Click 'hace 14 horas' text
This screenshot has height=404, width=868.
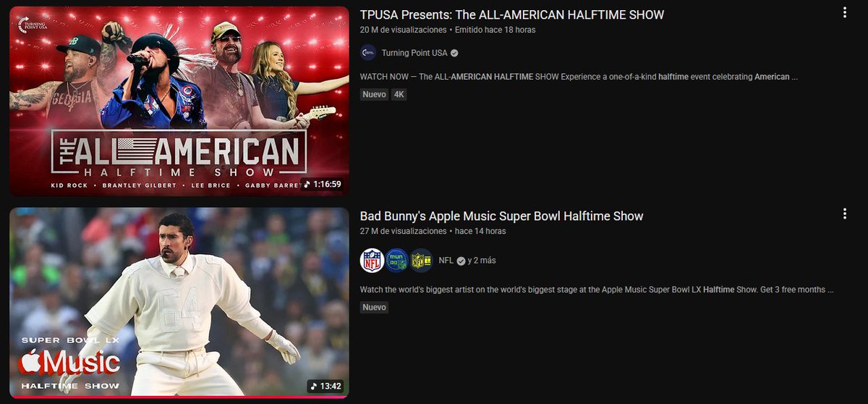[x=480, y=231]
